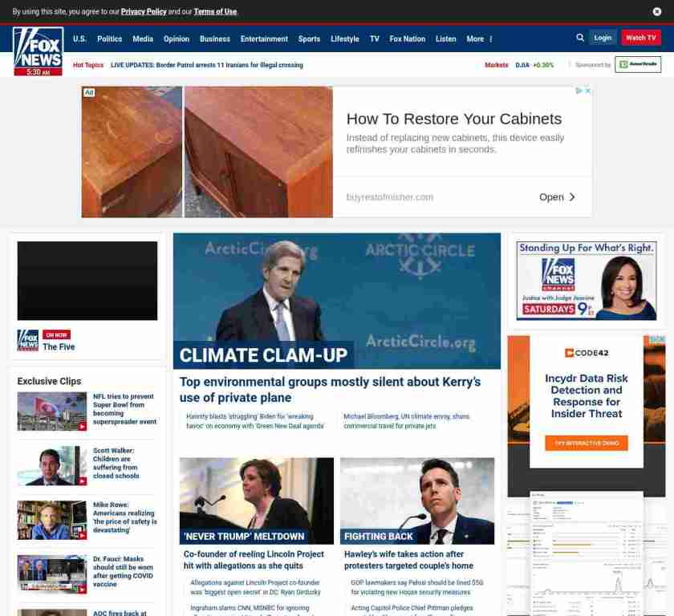Click the red Watch TV button
The image size is (674, 616).
pyautogui.click(x=640, y=38)
